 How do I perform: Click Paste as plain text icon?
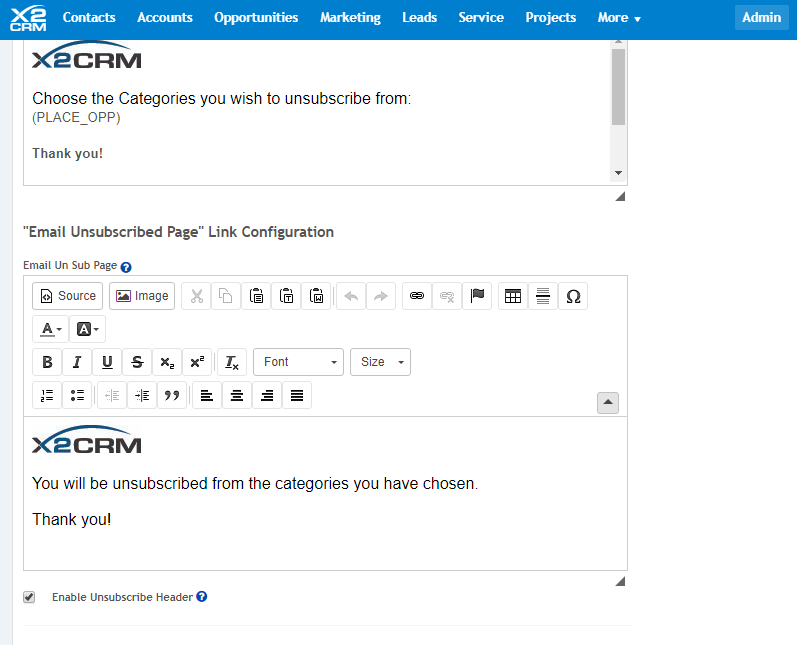click(286, 296)
